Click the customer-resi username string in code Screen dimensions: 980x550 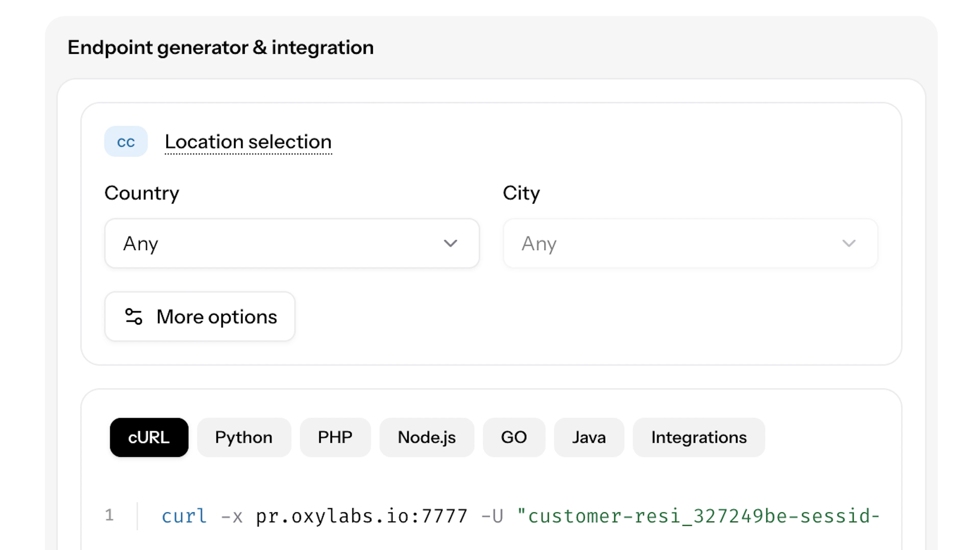(x=699, y=516)
